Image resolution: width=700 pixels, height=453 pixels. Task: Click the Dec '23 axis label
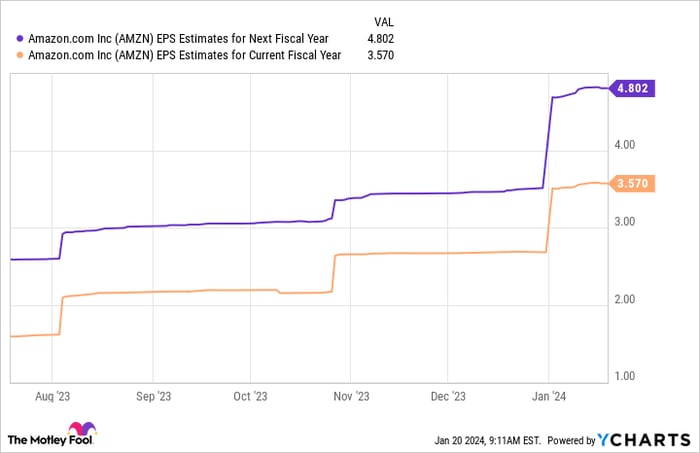[449, 394]
